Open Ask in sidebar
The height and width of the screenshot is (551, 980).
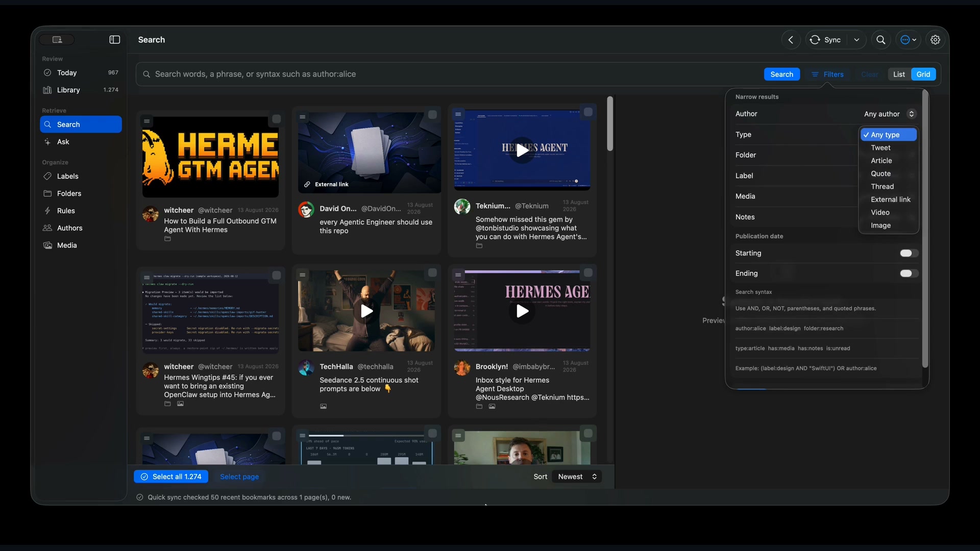(x=81, y=142)
